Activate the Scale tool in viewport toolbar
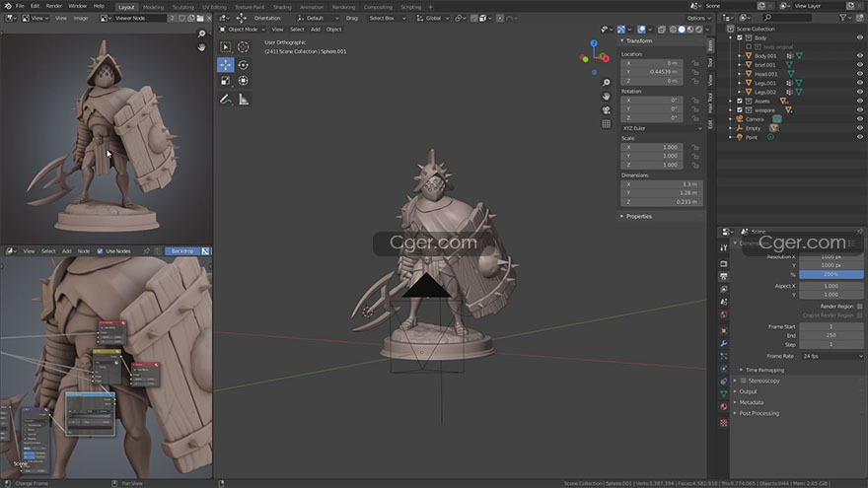The height and width of the screenshot is (488, 868). point(225,81)
